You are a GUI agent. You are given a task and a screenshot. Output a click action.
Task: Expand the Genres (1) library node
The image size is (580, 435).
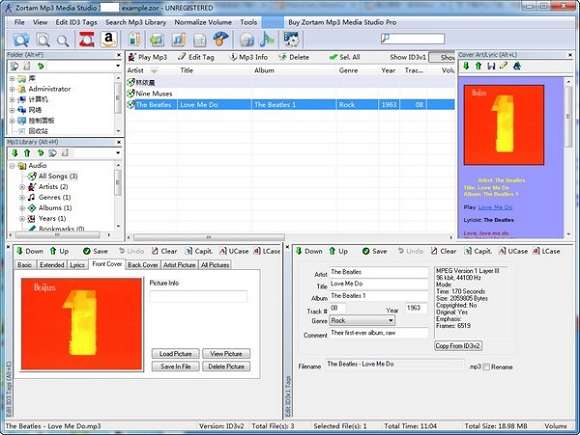[22, 198]
